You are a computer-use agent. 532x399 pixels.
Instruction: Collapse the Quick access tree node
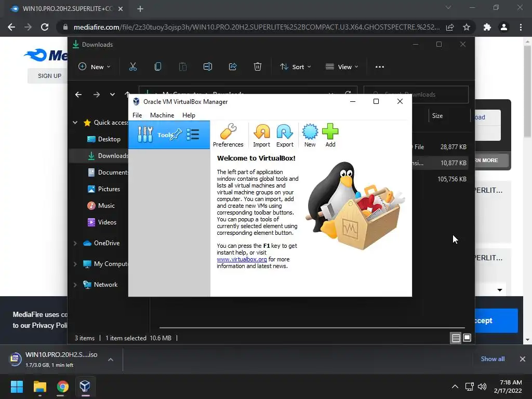75,123
